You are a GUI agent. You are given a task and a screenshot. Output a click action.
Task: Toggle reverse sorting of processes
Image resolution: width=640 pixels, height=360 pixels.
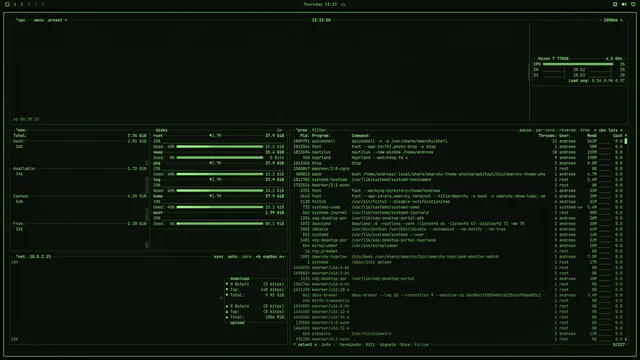(x=567, y=130)
